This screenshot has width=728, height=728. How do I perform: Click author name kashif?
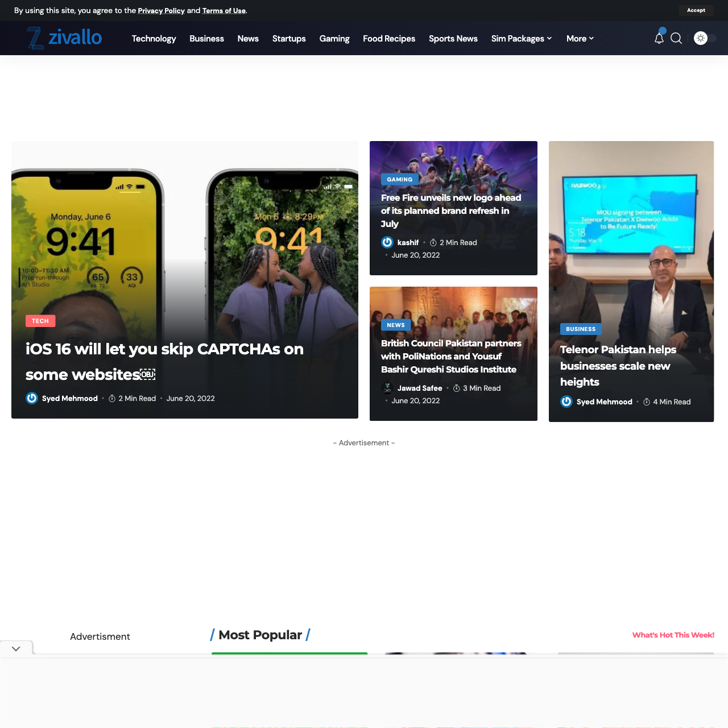click(x=408, y=242)
